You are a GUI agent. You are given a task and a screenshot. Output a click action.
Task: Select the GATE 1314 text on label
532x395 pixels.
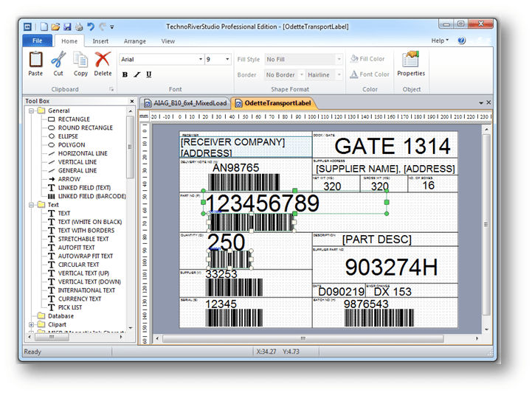393,146
